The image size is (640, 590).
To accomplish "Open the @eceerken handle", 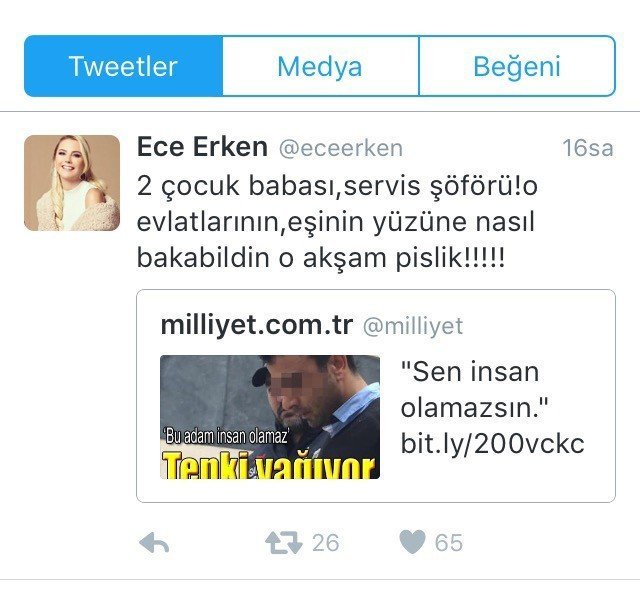I will click(x=341, y=148).
